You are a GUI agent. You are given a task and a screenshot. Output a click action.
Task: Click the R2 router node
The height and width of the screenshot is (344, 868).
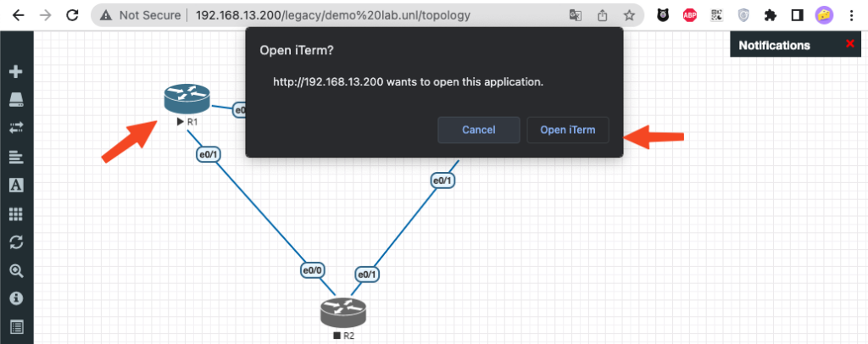[x=343, y=311]
